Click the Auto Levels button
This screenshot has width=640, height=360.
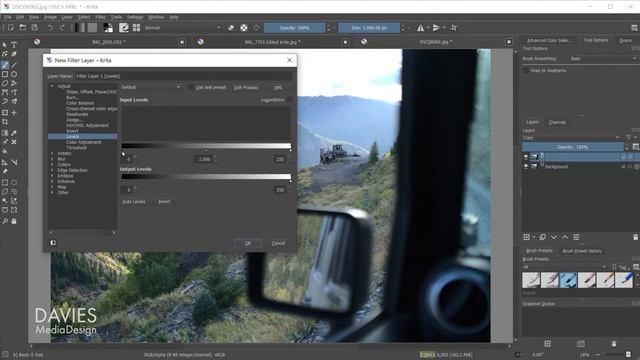point(134,202)
